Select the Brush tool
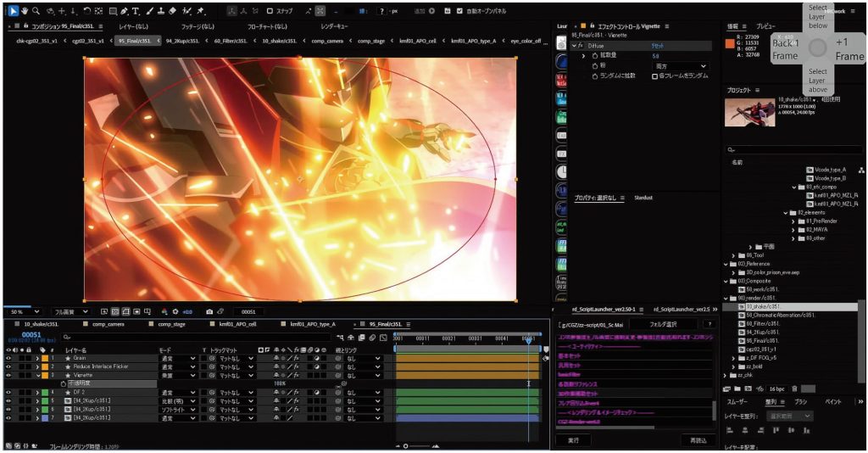Viewport: 868px width, 453px height. (x=149, y=10)
